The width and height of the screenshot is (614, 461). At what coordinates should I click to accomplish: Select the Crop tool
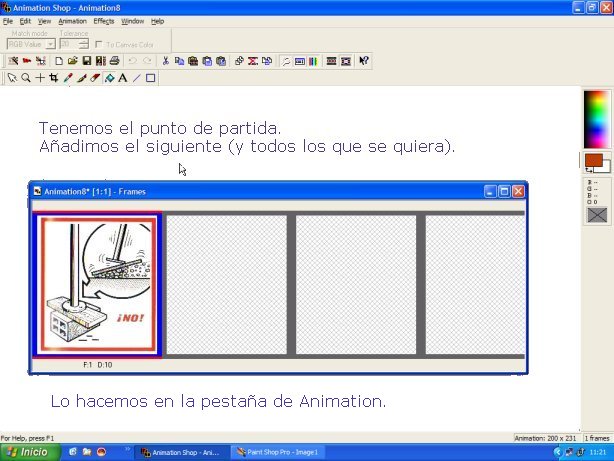click(x=54, y=77)
